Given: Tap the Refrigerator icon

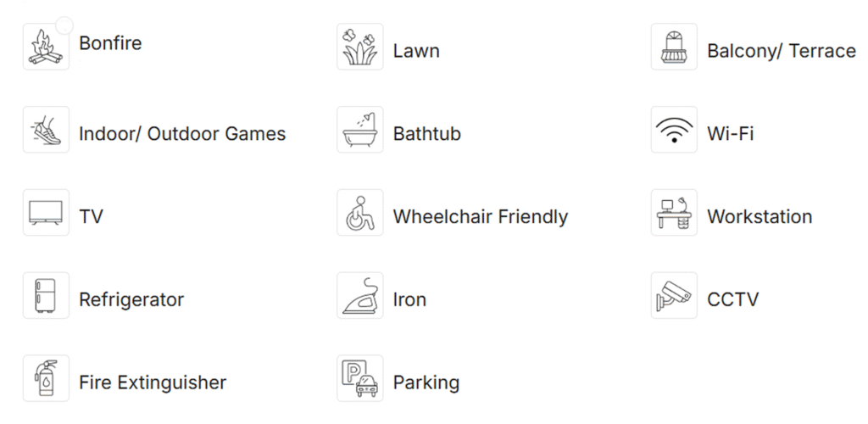Looking at the screenshot, I should (x=46, y=295).
